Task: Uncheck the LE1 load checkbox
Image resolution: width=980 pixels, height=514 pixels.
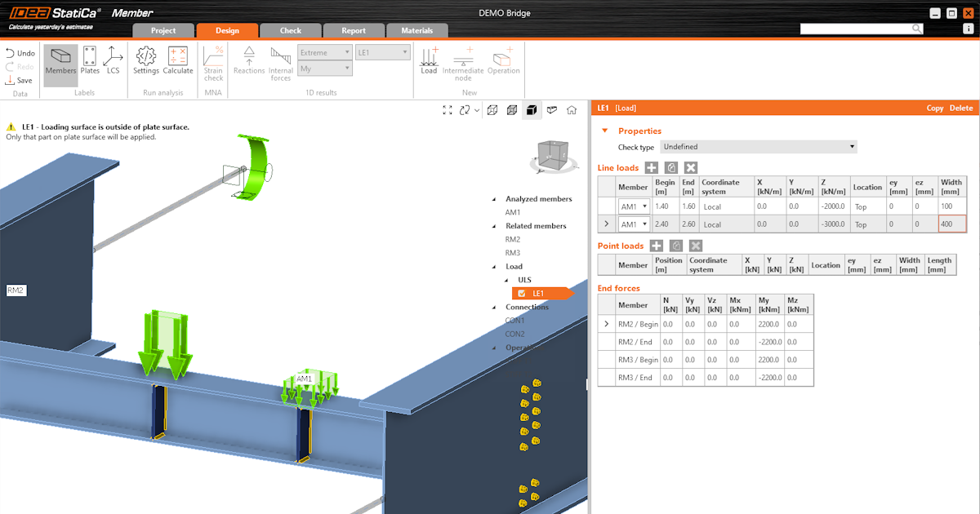Action: point(522,294)
